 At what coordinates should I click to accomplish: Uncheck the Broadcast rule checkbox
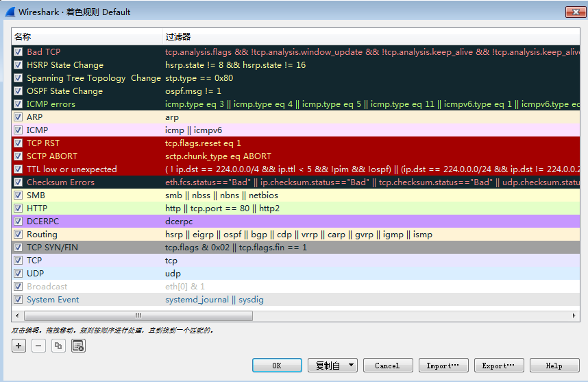point(18,286)
